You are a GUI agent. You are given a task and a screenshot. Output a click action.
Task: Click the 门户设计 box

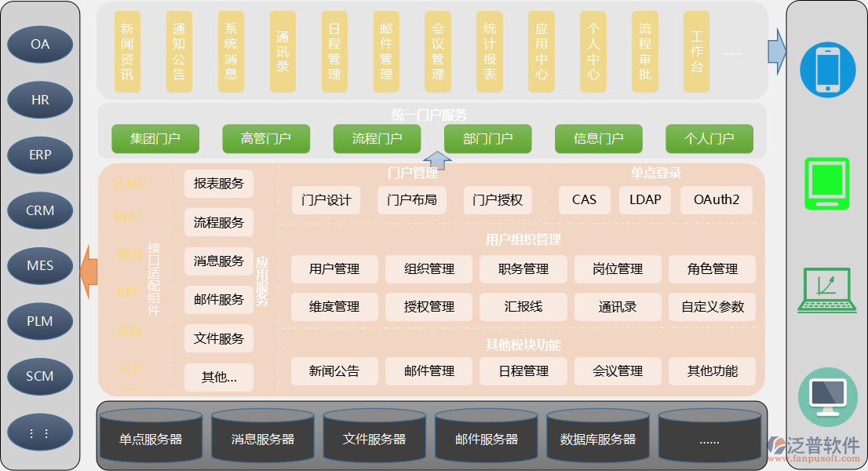326,200
